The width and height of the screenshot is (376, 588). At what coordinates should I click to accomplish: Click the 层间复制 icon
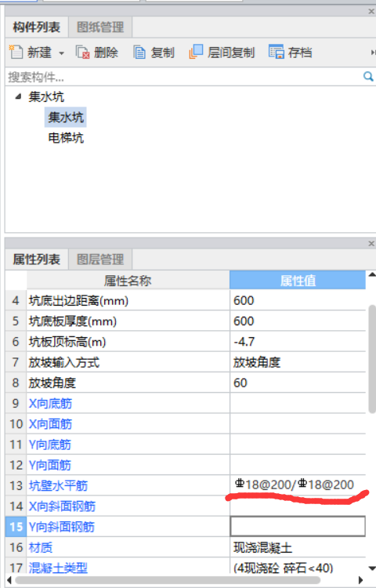(x=196, y=52)
